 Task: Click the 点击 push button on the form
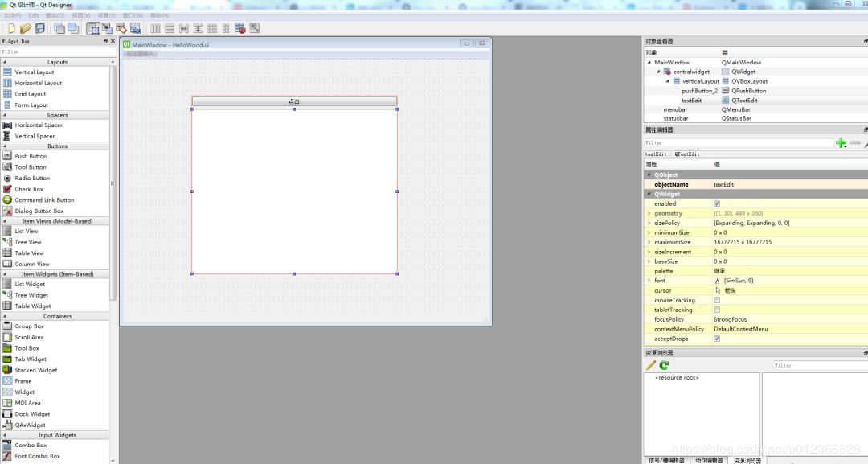coord(294,101)
